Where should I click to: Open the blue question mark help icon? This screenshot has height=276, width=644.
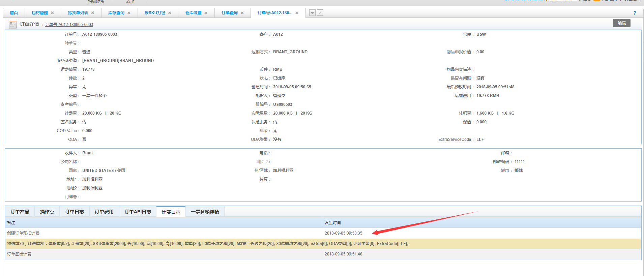[x=635, y=13]
